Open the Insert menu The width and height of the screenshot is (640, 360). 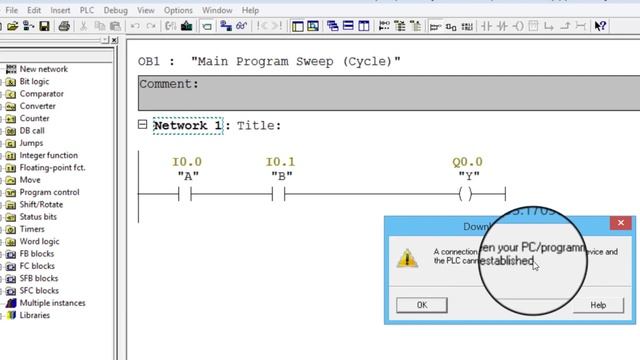60,10
